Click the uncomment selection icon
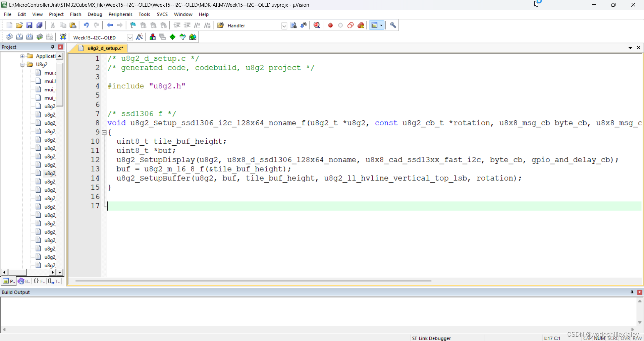 [207, 25]
